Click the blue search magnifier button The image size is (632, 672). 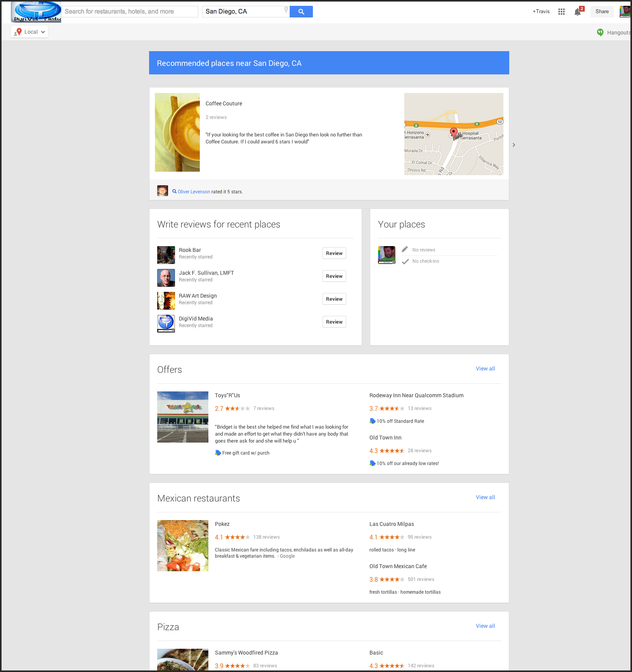pyautogui.click(x=301, y=12)
